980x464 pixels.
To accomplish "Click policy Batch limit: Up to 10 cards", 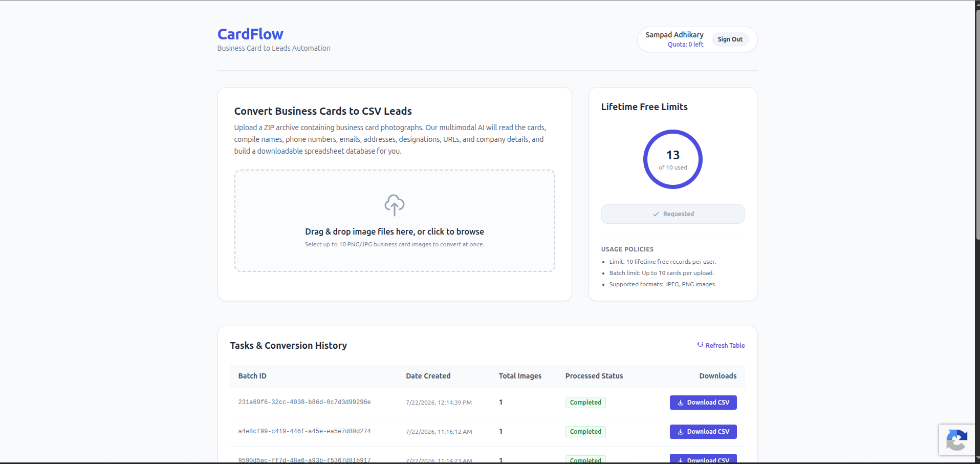I will pyautogui.click(x=661, y=273).
